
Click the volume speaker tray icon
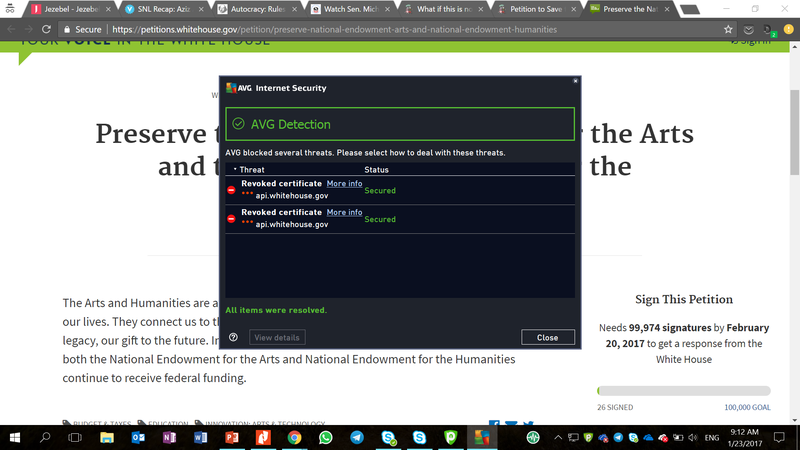[692, 438]
